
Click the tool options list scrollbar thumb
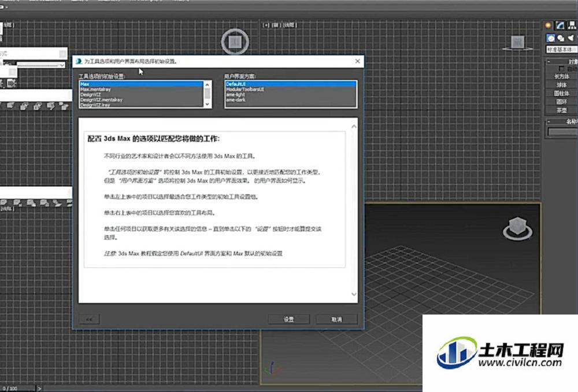(x=207, y=93)
